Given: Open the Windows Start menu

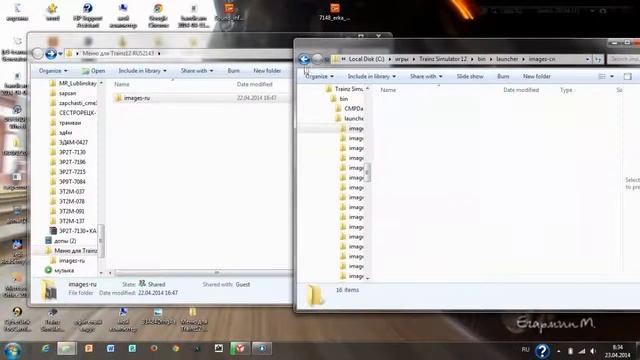Looking at the screenshot, I should [x=13, y=350].
